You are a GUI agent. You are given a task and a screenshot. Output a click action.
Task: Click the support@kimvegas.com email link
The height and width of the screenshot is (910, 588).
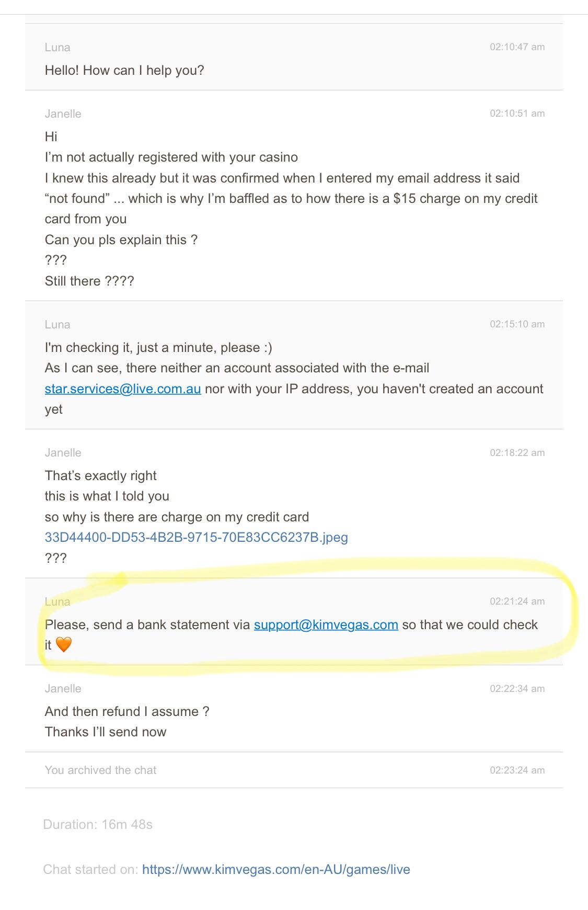[326, 624]
